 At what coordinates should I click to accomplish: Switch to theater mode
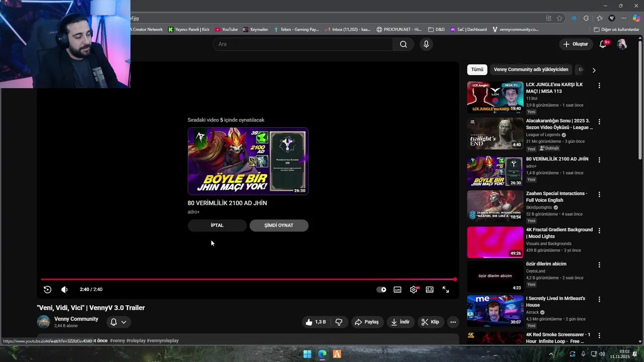pos(430,290)
